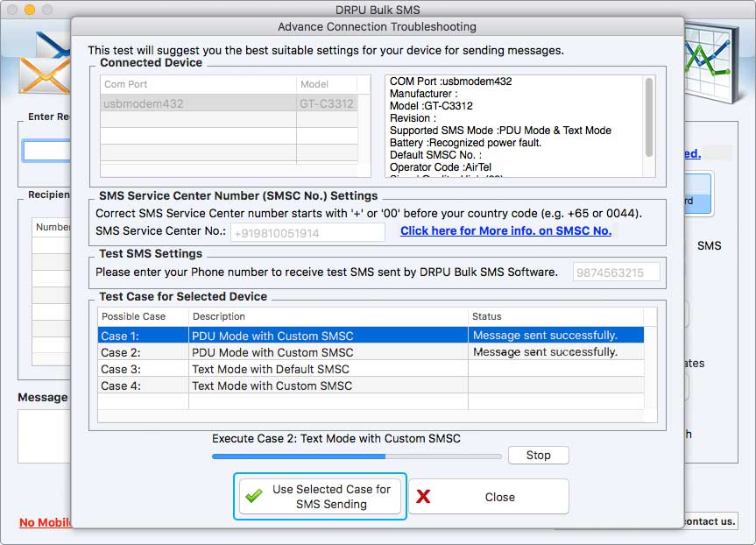Click the Description column header
This screenshot has height=545, width=756.
pos(329,316)
